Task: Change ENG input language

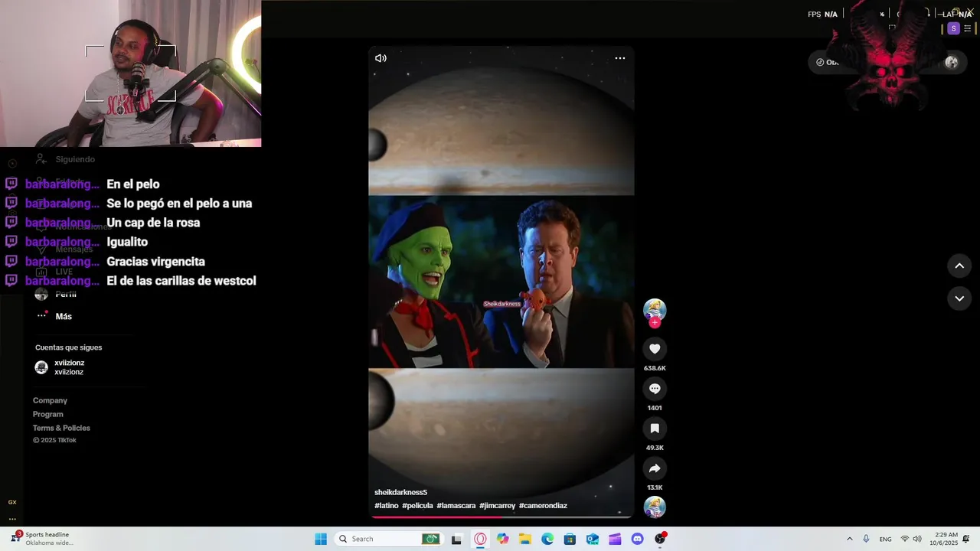Action: 885,539
